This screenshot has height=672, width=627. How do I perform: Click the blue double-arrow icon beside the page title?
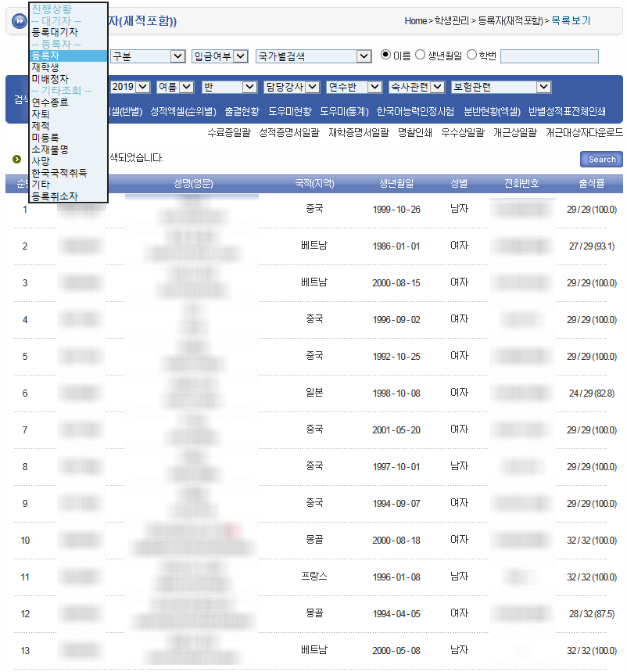click(x=19, y=20)
